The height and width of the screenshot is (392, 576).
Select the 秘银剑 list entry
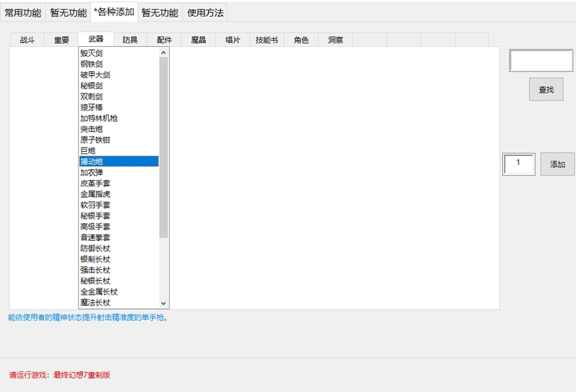click(119, 85)
